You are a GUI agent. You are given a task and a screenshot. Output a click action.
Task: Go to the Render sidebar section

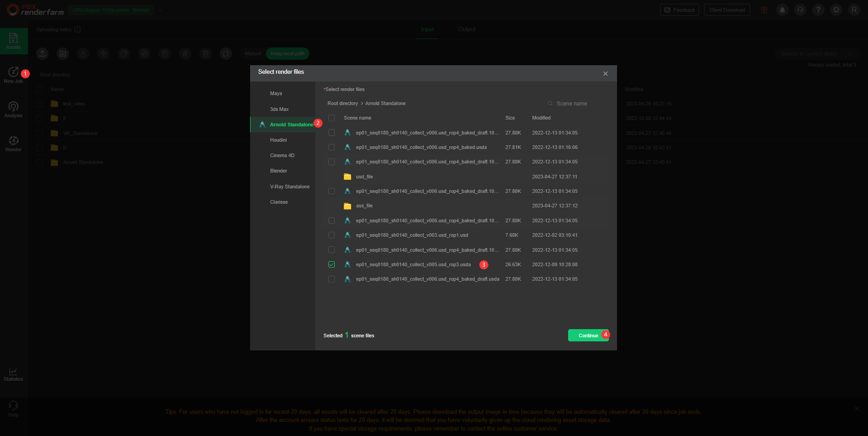pyautogui.click(x=13, y=144)
